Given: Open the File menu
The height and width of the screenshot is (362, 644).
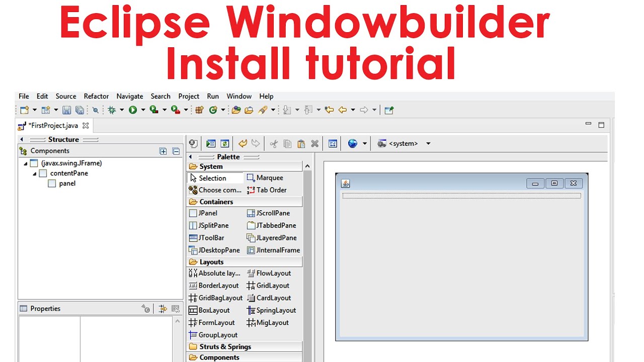Looking at the screenshot, I should point(24,96).
